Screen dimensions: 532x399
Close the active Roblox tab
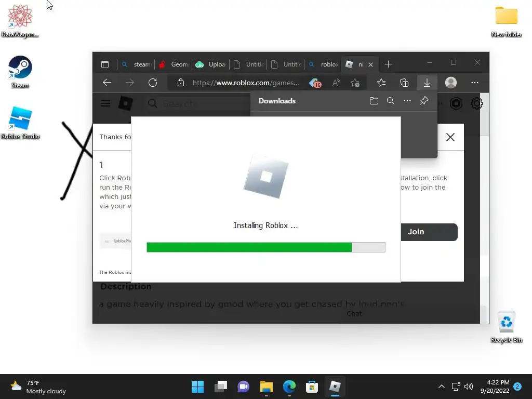point(371,64)
